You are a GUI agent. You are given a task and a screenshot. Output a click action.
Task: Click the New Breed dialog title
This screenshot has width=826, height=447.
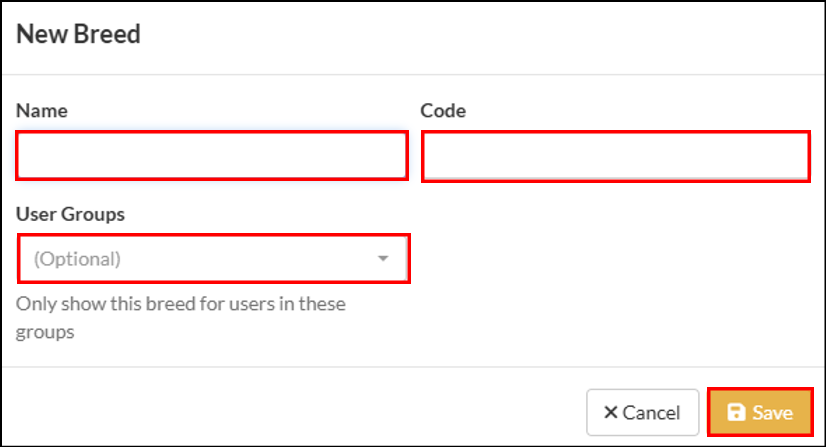click(78, 34)
